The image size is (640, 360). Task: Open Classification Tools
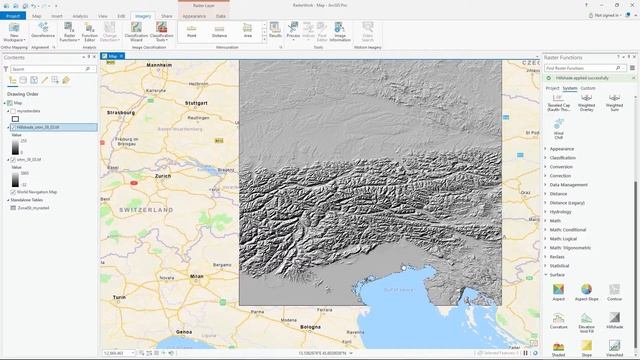pyautogui.click(x=162, y=32)
